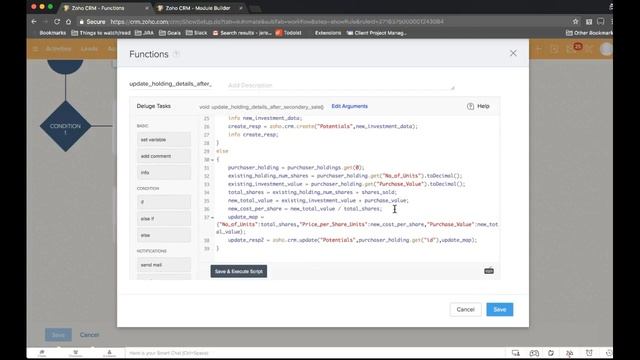Collapse the code block at line 30
The width and height of the screenshot is (640, 360).
[212, 160]
